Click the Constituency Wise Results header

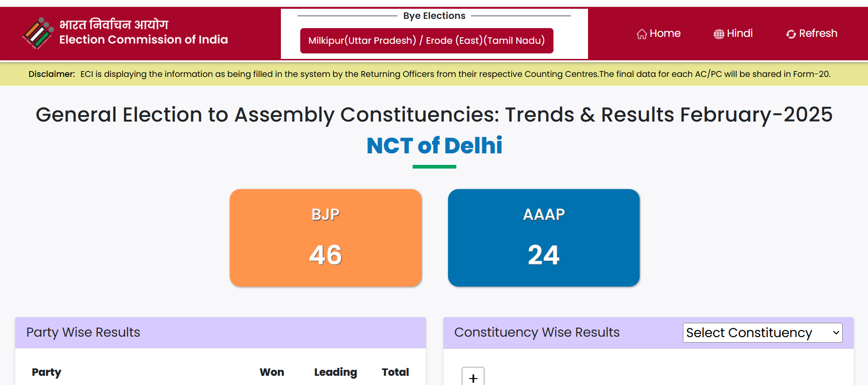[x=537, y=332]
